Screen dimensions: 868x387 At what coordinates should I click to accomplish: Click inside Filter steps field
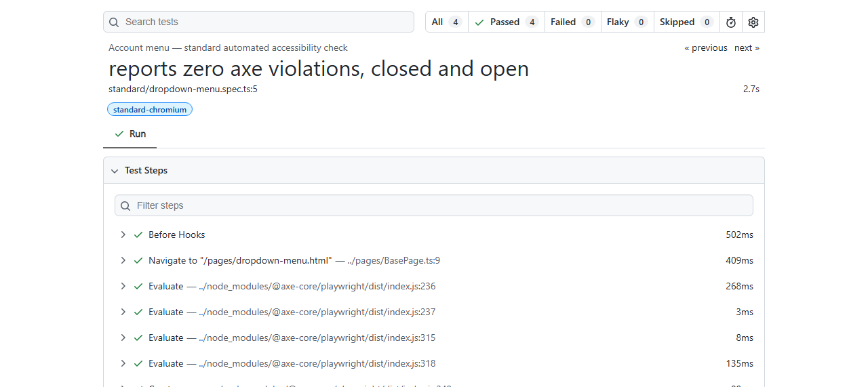click(x=434, y=205)
